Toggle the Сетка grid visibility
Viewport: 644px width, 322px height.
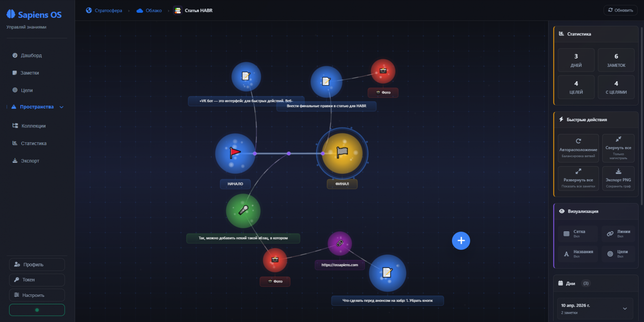click(578, 233)
